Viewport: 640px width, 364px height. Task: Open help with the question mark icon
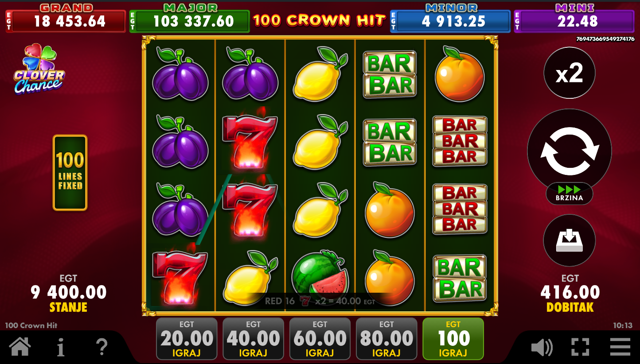pyautogui.click(x=102, y=347)
